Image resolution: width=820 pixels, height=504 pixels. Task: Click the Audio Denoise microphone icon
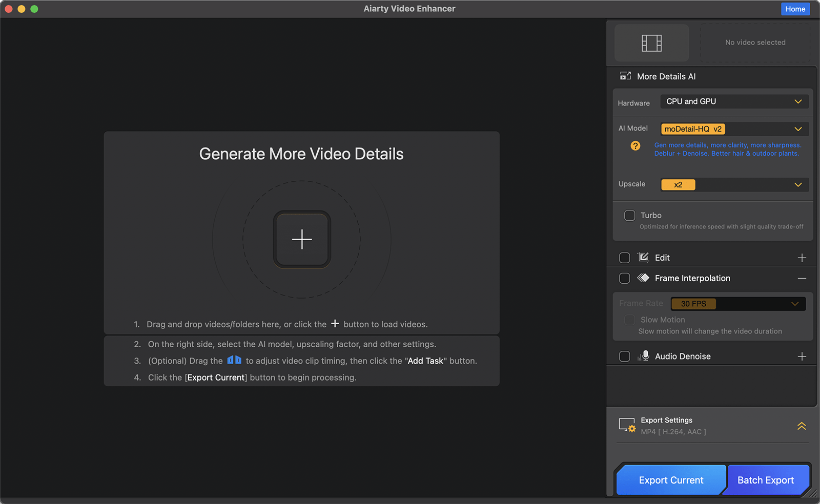pos(644,355)
